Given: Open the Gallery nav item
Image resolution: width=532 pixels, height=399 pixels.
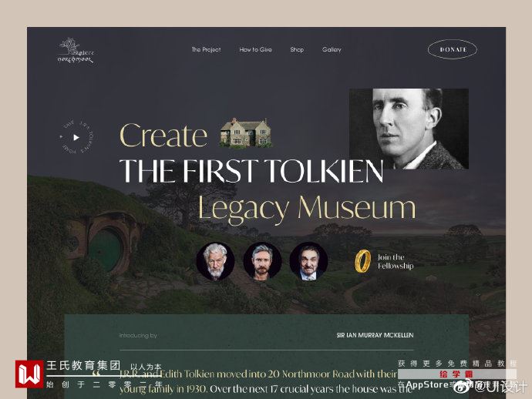Looking at the screenshot, I should pos(332,49).
